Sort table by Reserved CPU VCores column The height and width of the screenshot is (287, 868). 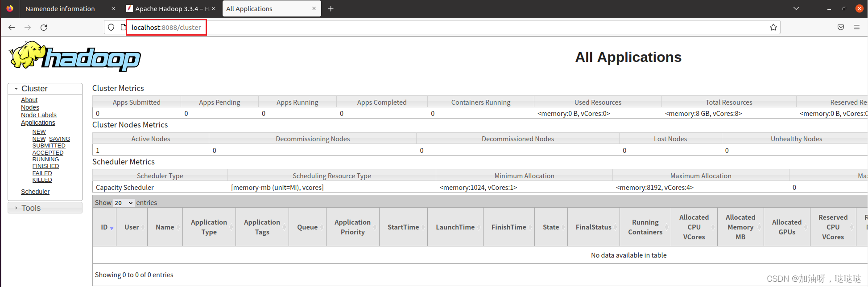(x=833, y=227)
